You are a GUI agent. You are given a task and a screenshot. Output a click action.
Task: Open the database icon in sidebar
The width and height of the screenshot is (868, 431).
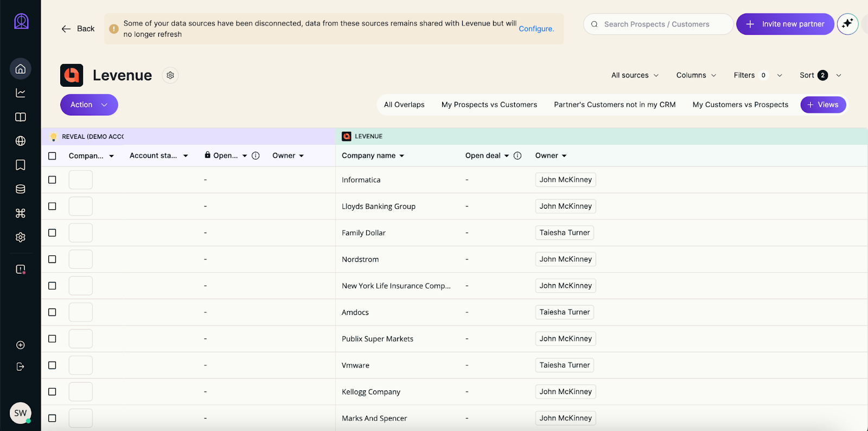21,189
